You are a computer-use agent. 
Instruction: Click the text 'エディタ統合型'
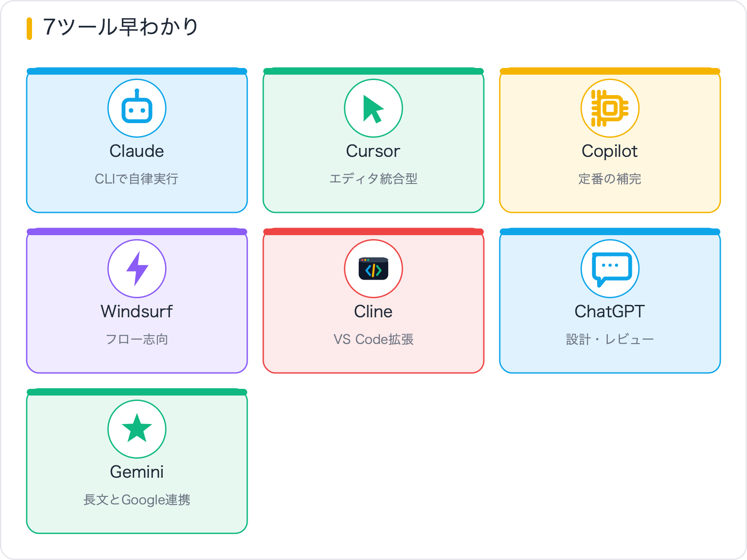373,179
